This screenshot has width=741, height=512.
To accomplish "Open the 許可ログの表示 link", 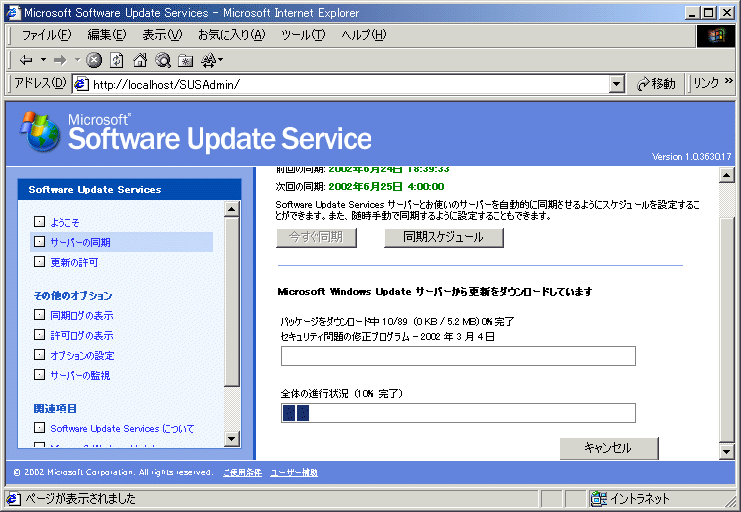I will click(x=82, y=335).
